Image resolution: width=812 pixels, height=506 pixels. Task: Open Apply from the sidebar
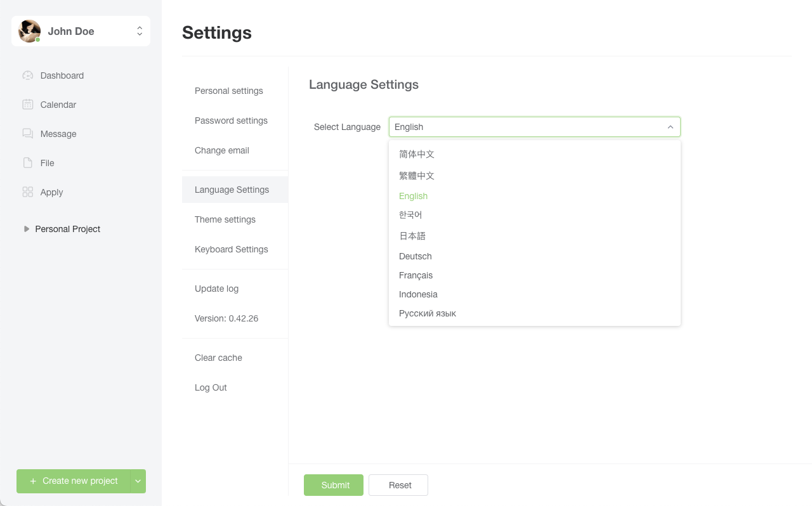81,192
